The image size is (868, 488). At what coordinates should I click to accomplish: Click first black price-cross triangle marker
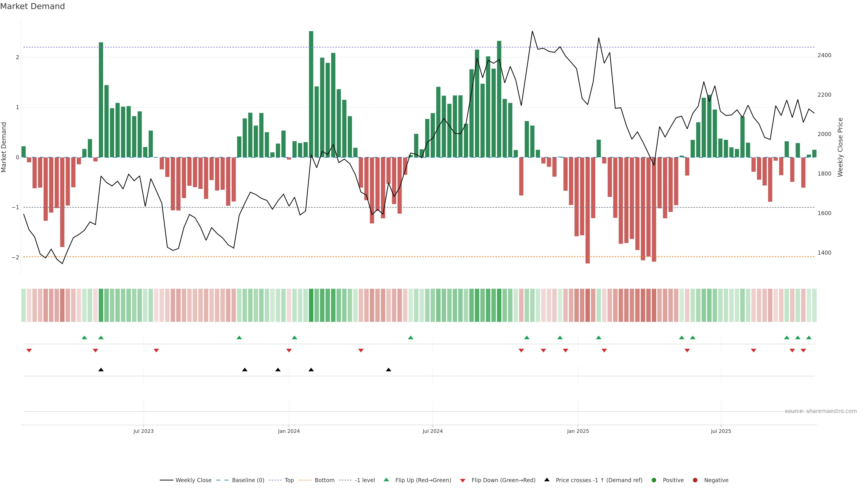[101, 370]
